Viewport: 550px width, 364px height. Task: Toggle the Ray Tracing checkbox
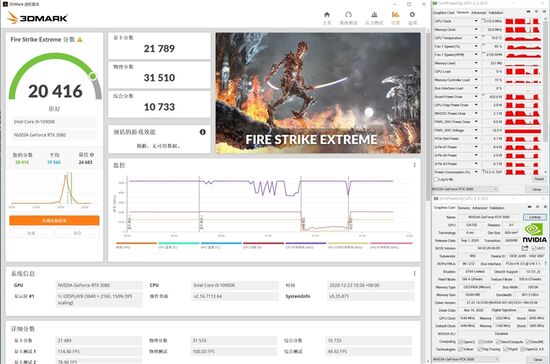[x=480, y=349]
